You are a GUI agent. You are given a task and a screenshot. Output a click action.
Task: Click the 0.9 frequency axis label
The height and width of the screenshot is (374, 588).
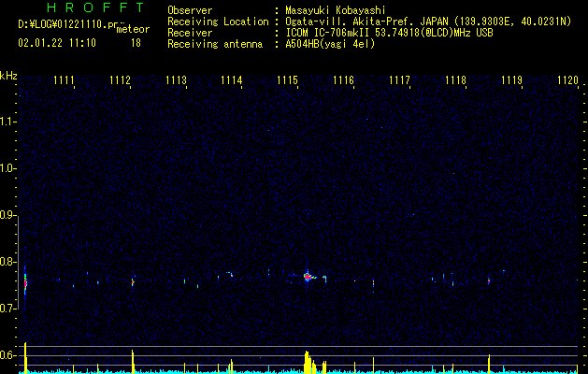[7, 215]
